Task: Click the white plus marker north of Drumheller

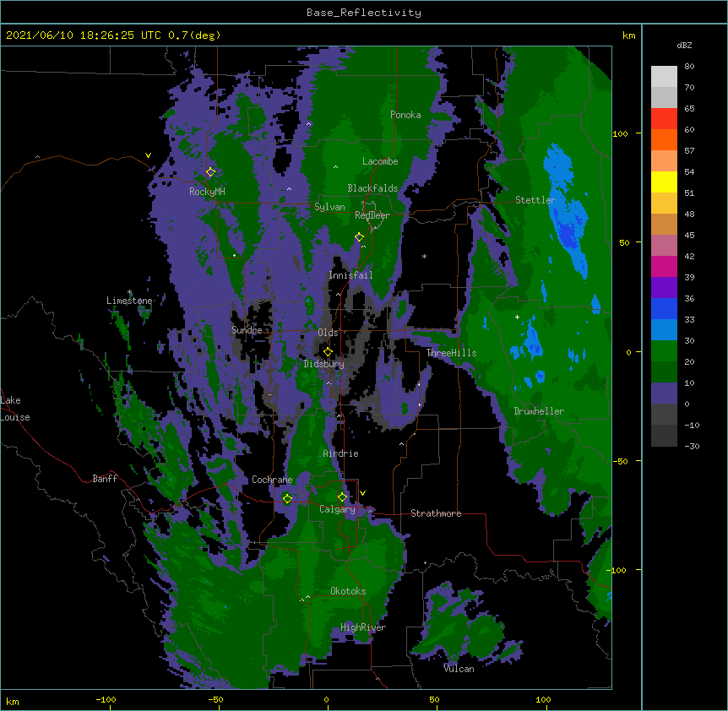Action: click(x=517, y=317)
